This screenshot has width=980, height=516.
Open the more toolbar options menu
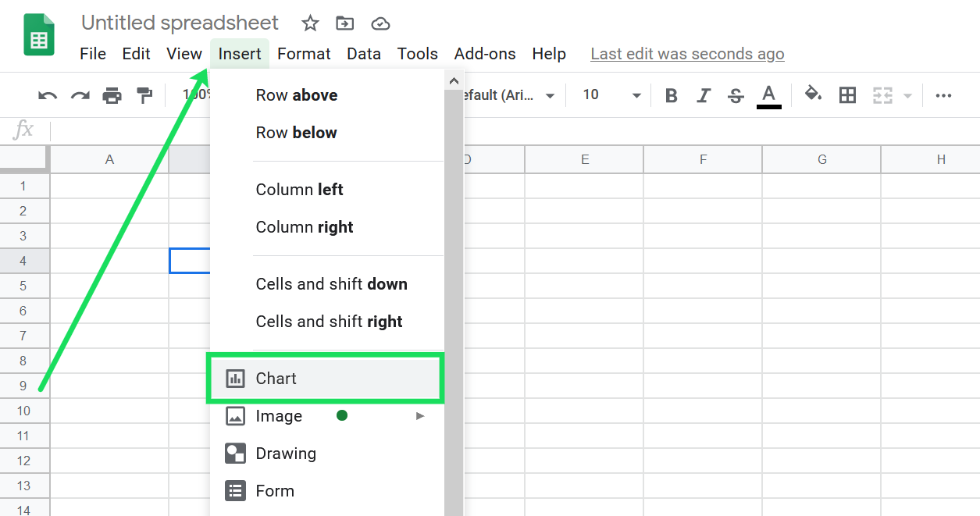tap(943, 94)
